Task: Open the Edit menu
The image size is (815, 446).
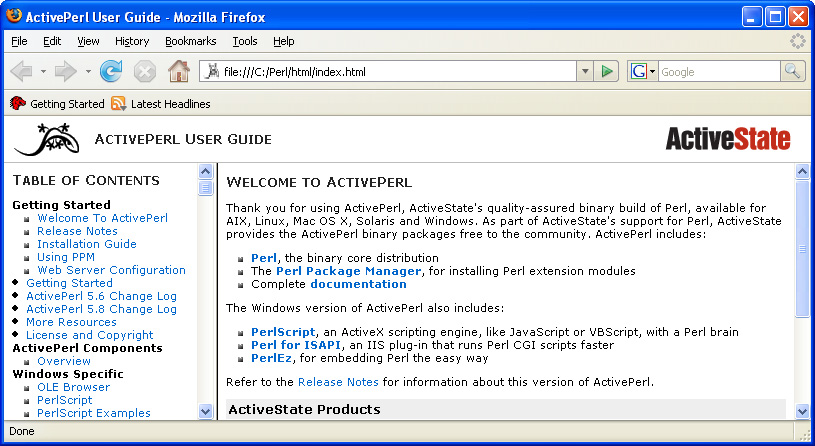Action: pyautogui.click(x=52, y=41)
